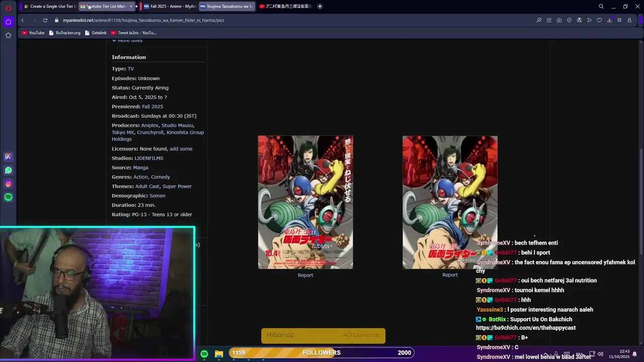This screenshot has width=644, height=362.
Task: Open Instagram from the sidebar
Action: coord(8,184)
